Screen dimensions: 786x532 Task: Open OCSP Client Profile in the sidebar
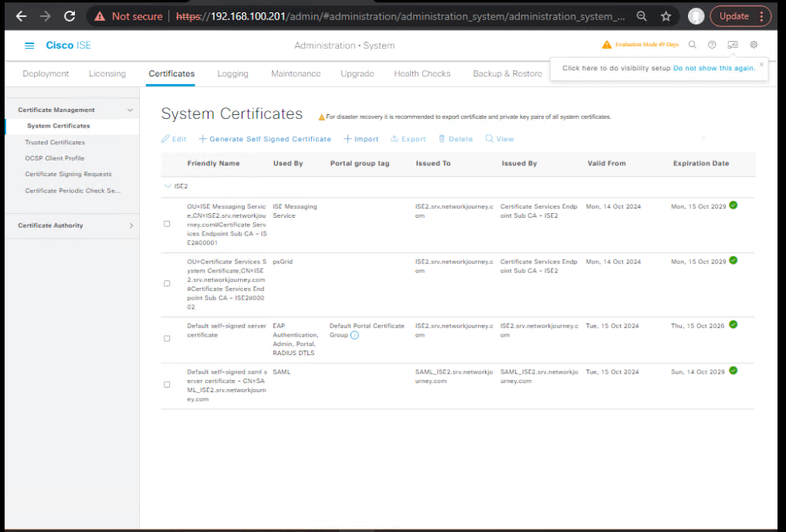[x=55, y=158]
